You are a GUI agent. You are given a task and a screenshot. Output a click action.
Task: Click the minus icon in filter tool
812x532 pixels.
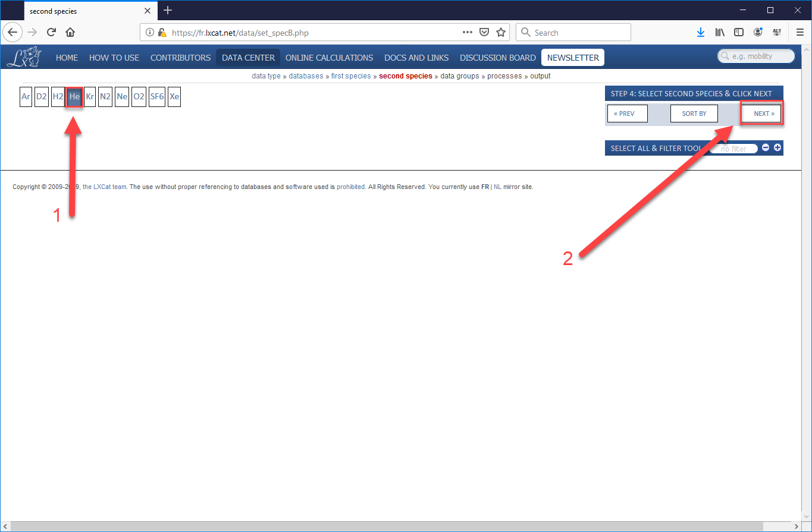click(766, 148)
